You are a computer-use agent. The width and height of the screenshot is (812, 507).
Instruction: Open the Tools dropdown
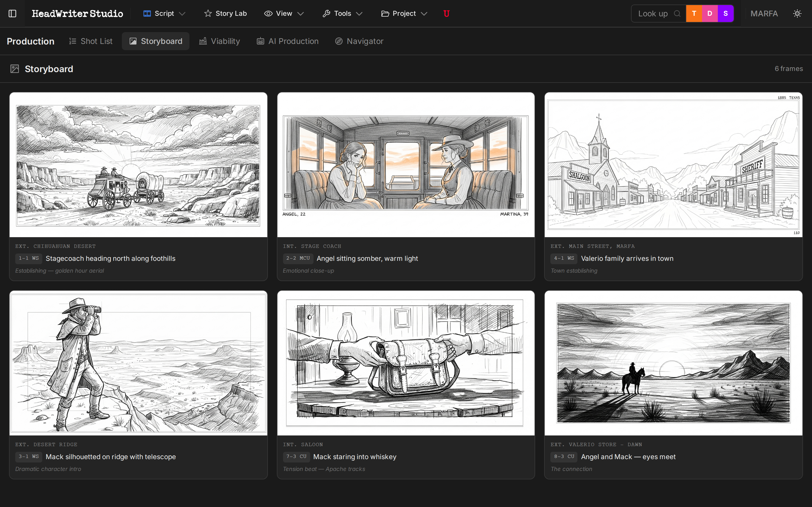tap(343, 14)
